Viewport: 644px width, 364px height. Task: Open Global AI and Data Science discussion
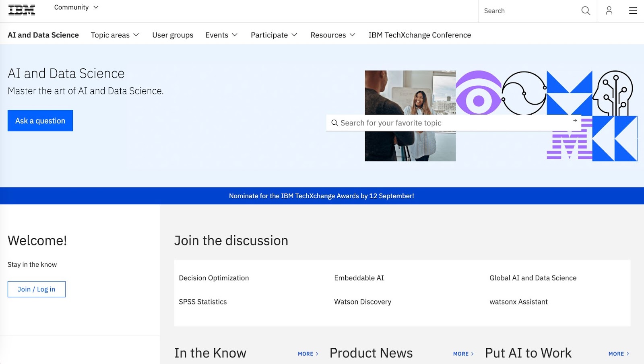pos(533,278)
